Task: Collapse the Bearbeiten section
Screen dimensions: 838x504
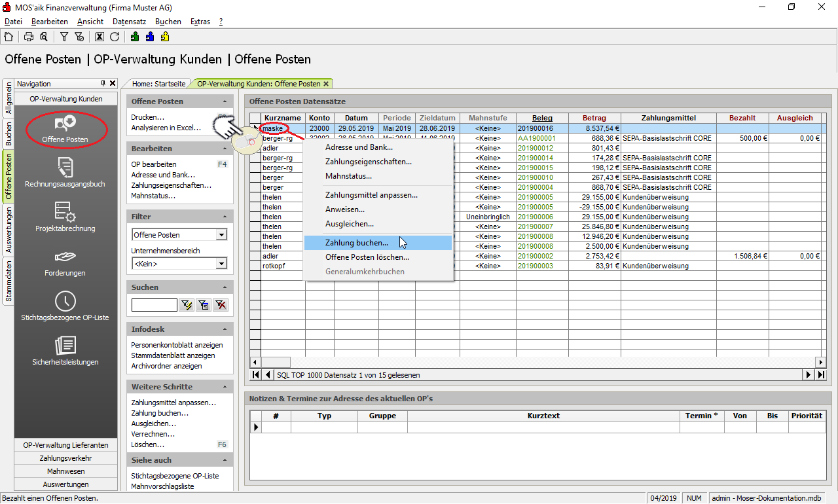Action: (x=225, y=149)
